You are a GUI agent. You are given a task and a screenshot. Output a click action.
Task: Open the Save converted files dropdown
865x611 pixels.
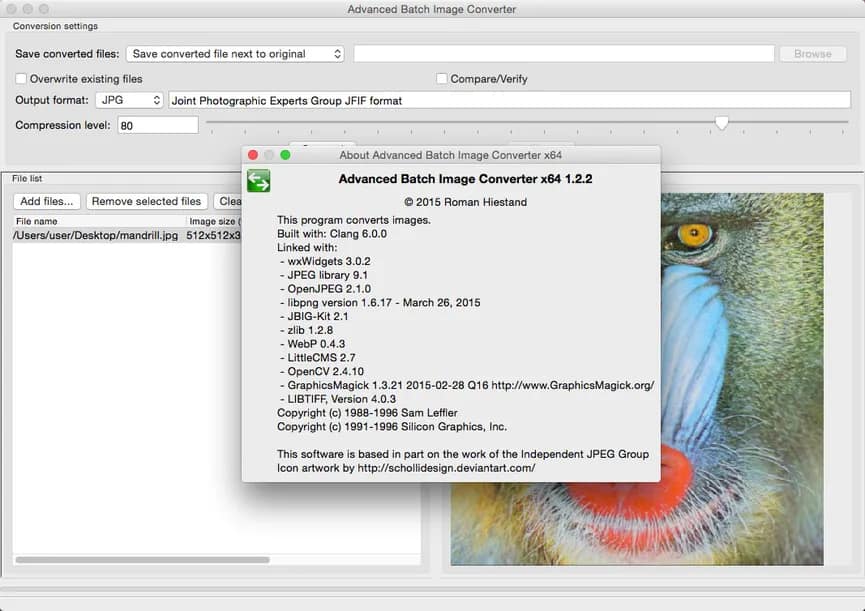point(235,54)
